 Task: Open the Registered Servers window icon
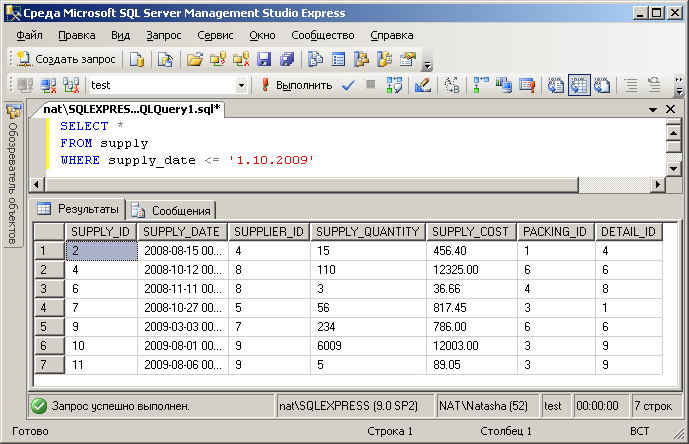coord(315,59)
